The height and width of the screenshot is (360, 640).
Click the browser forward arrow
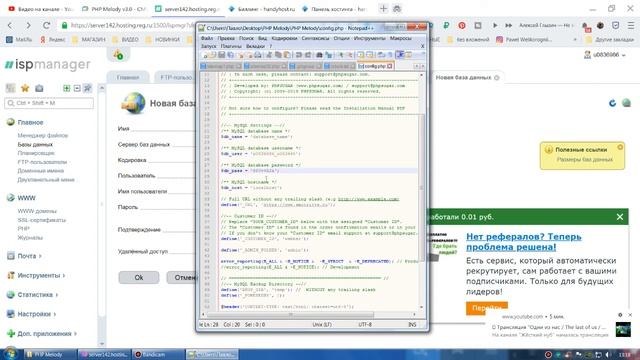click(28, 25)
